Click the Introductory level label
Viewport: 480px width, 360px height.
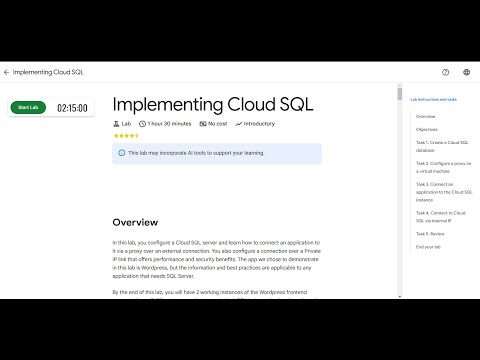click(259, 124)
